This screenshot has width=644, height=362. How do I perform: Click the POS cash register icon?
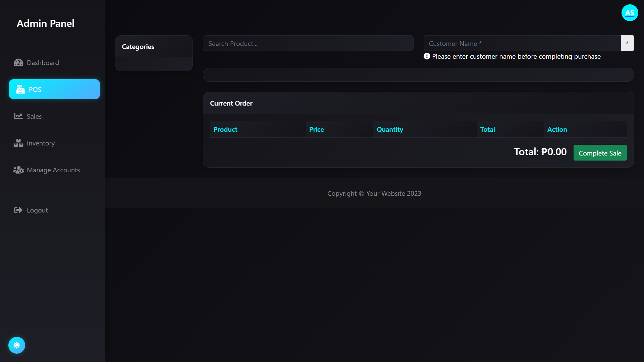pyautogui.click(x=20, y=89)
